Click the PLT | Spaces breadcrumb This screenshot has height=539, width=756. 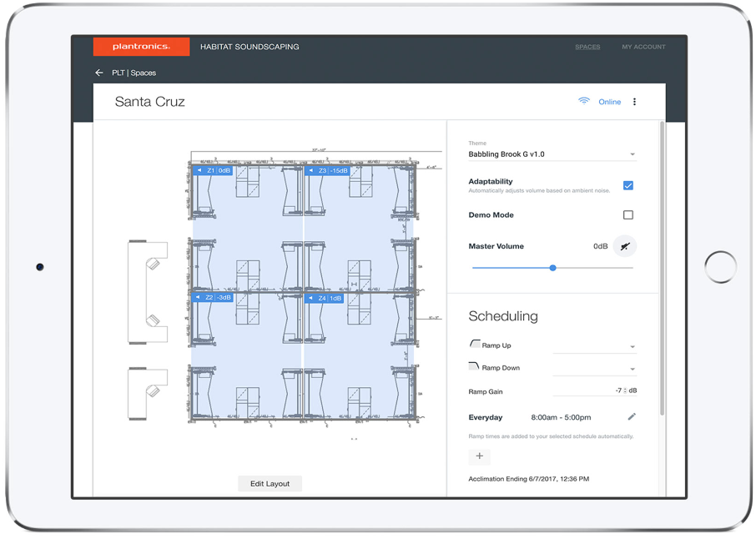pyautogui.click(x=134, y=73)
